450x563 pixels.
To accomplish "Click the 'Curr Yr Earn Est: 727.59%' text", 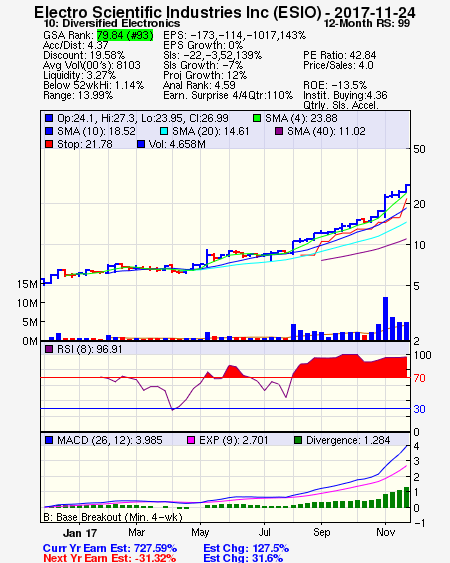I will click(x=110, y=548).
